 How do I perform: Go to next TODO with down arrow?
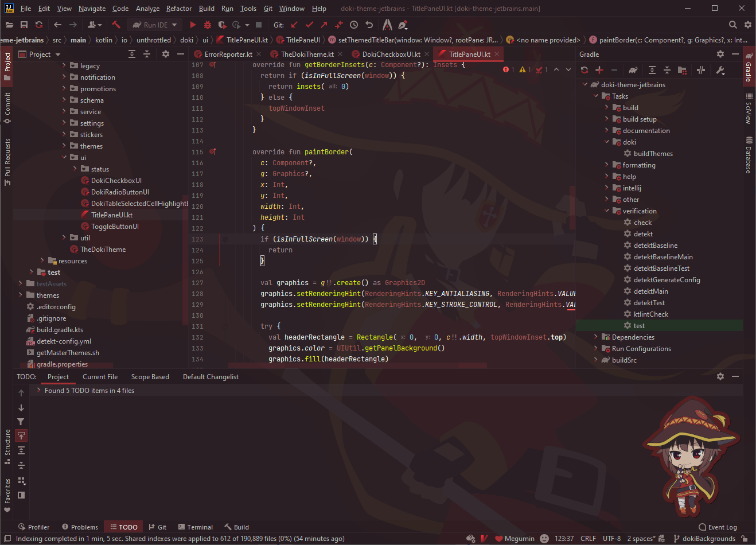point(21,408)
